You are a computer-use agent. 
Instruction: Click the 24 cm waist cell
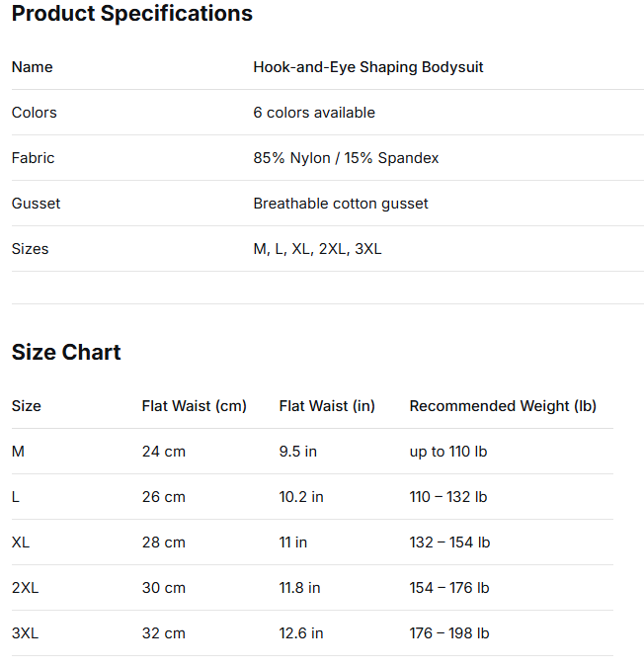point(164,452)
